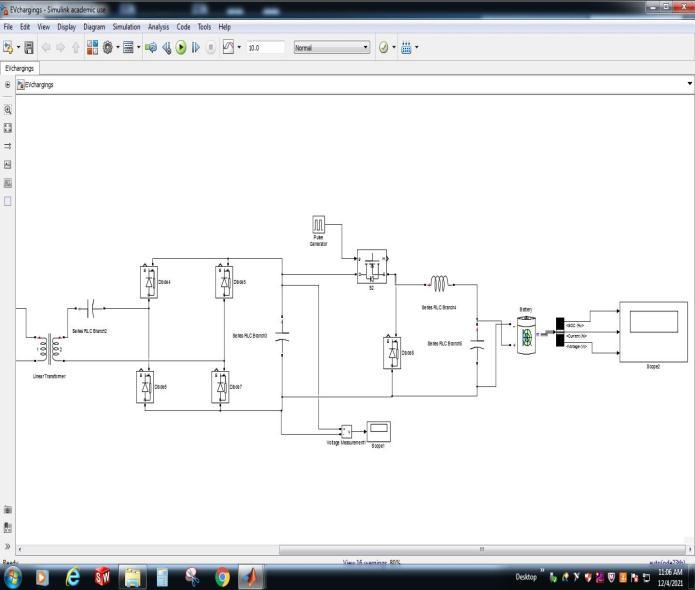Viewport: 695px width, 590px height.
Task: Select the Linear Transformer block
Action: [x=50, y=349]
